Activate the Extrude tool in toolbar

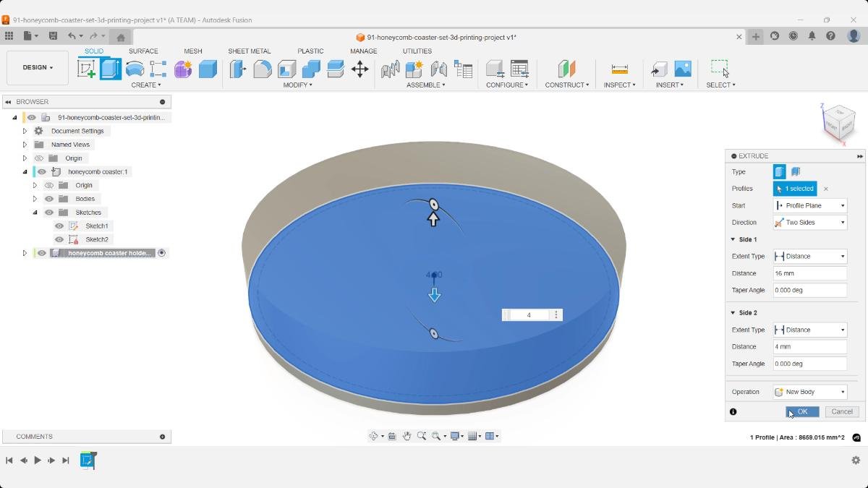pyautogui.click(x=110, y=69)
